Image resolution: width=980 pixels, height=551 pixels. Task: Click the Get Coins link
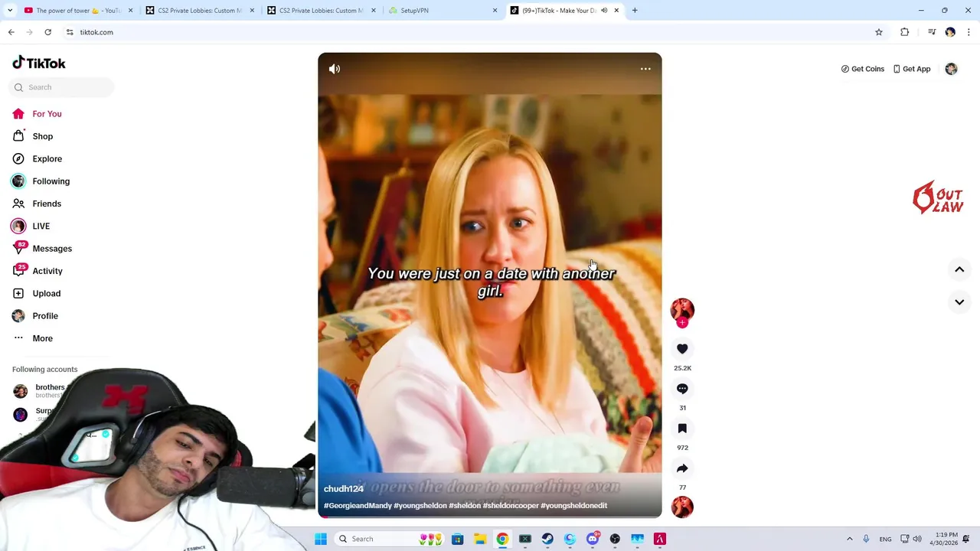click(863, 69)
